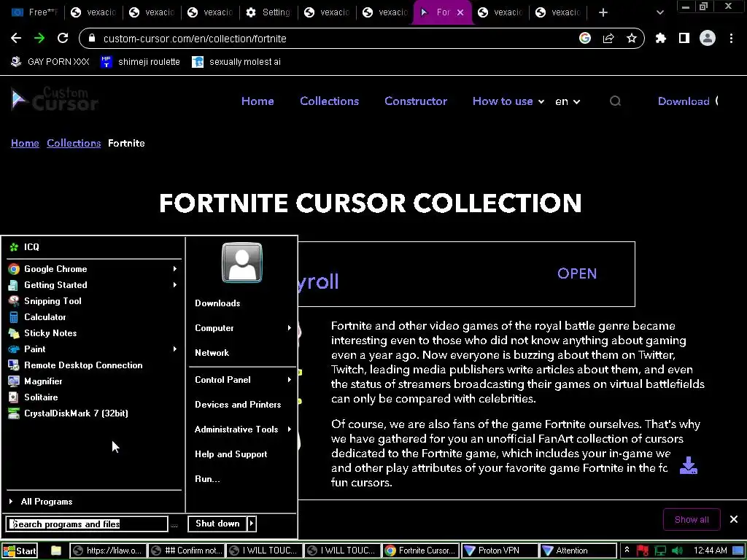Open a new tab with plus button
The width and height of the screenshot is (747, 560).
tap(603, 13)
